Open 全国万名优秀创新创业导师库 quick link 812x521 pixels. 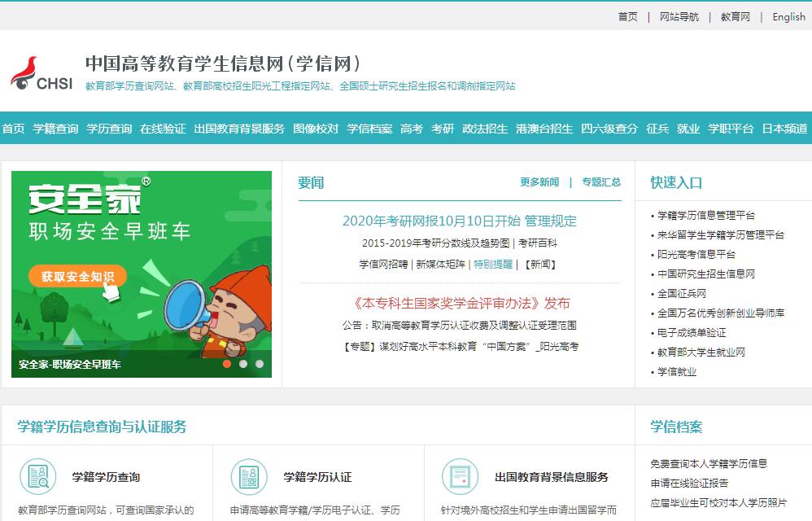point(720,313)
